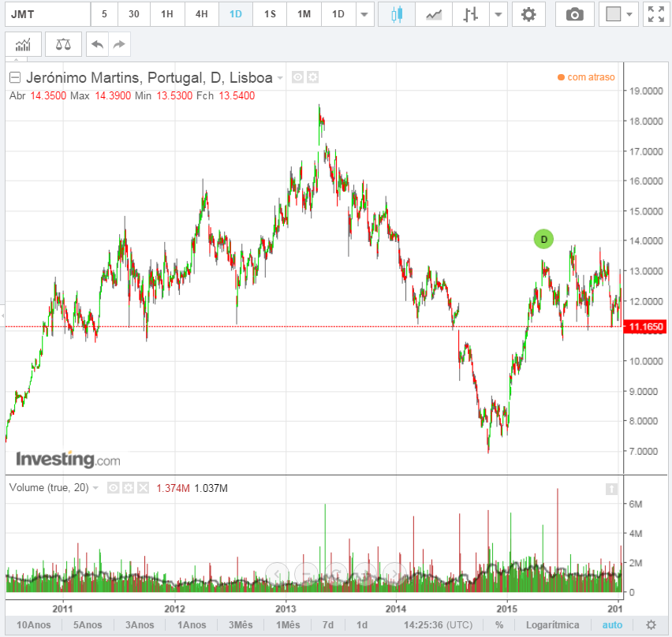Click the UTC clock time display
The image size is (672, 637).
[438, 625]
